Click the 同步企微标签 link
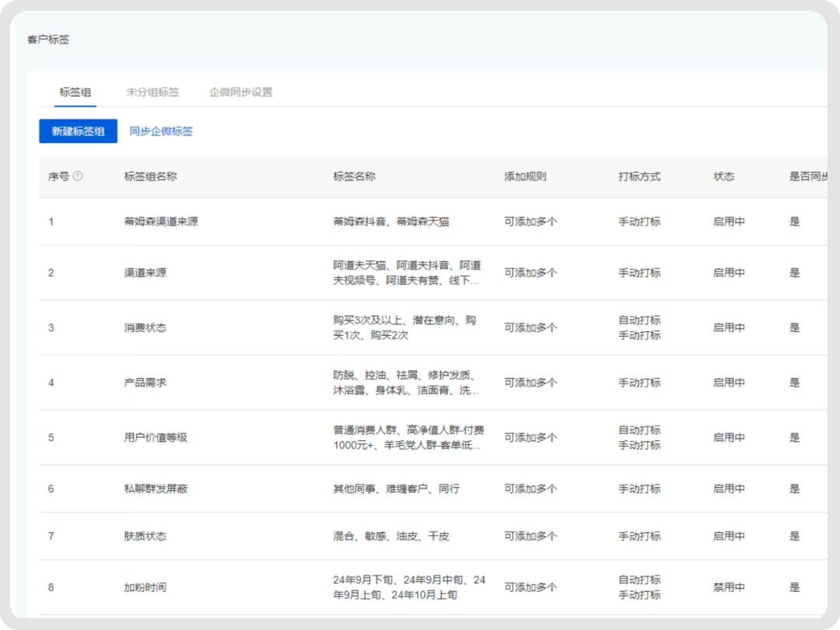This screenshot has height=630, width=840. pyautogui.click(x=161, y=131)
